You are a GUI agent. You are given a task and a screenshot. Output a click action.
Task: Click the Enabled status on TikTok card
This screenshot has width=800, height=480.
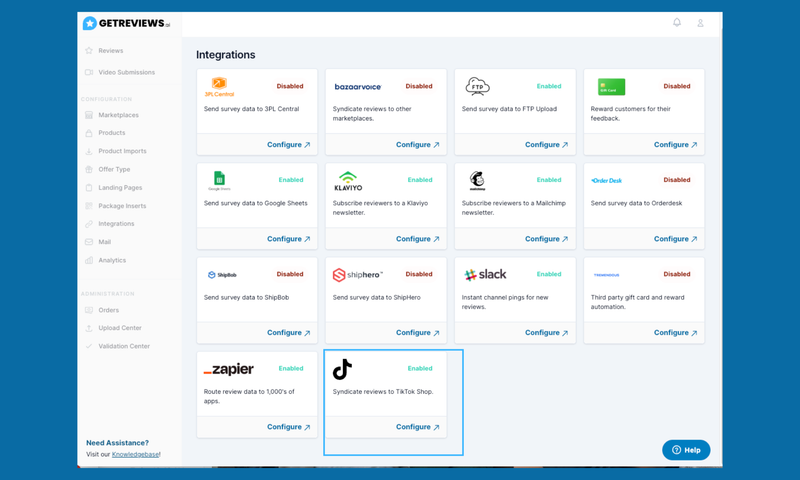point(420,368)
